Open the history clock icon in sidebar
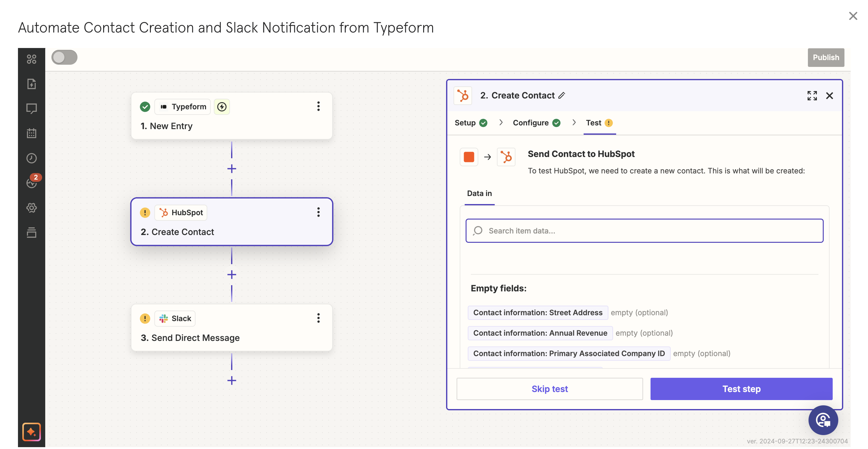This screenshot has height=449, width=868. [31, 158]
